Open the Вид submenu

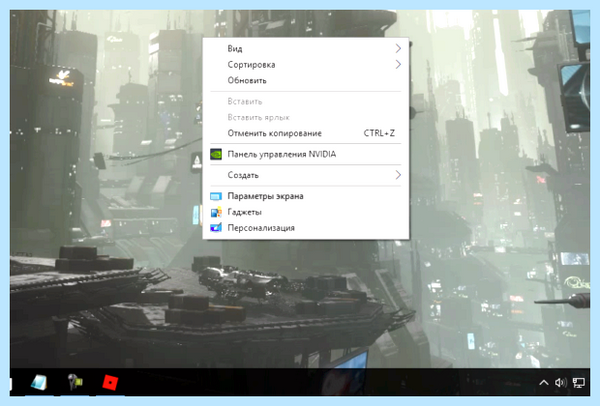(x=305, y=49)
